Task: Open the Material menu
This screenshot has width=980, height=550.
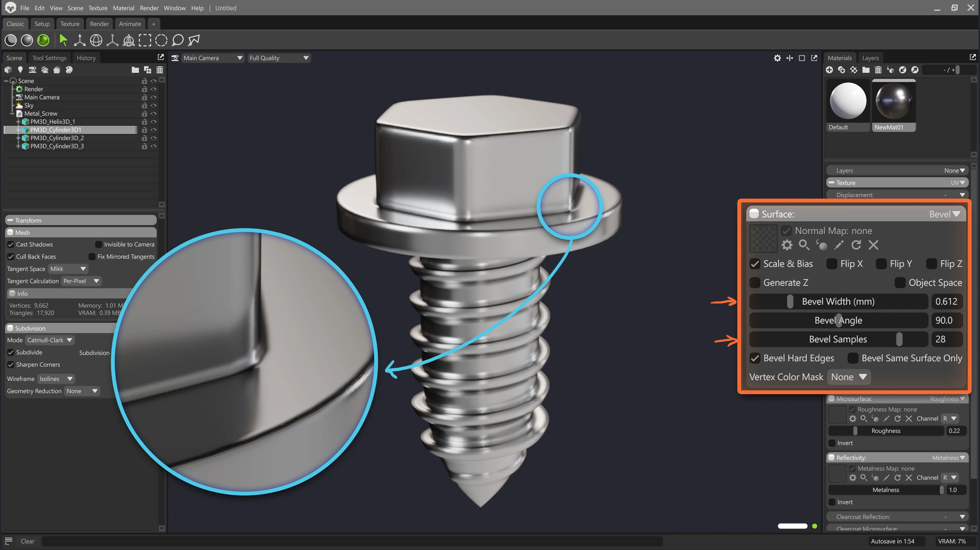Action: (x=123, y=8)
